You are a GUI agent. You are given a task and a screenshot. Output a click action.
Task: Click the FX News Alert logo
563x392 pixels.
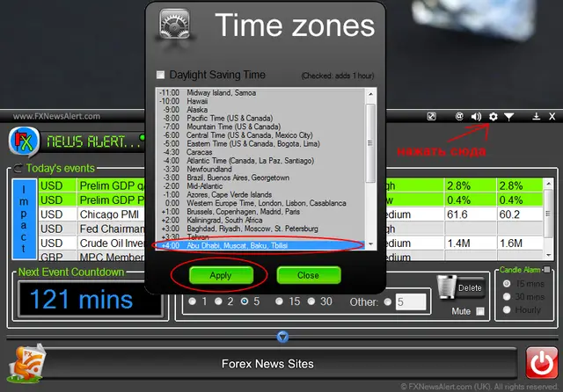click(x=25, y=142)
